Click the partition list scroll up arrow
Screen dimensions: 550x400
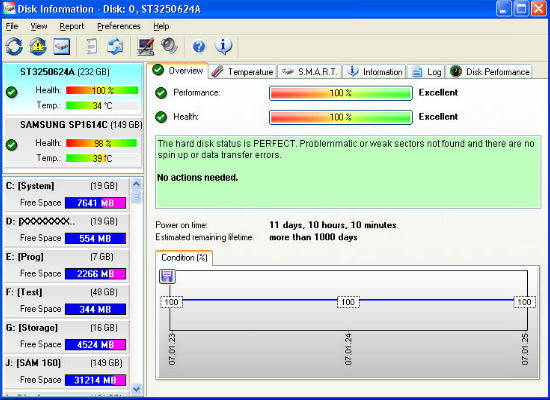136,184
